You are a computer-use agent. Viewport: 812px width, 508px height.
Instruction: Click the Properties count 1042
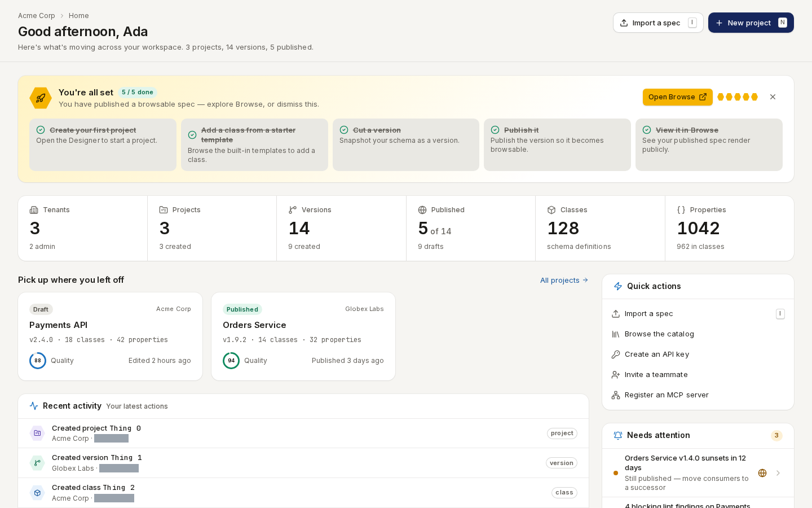(x=698, y=229)
